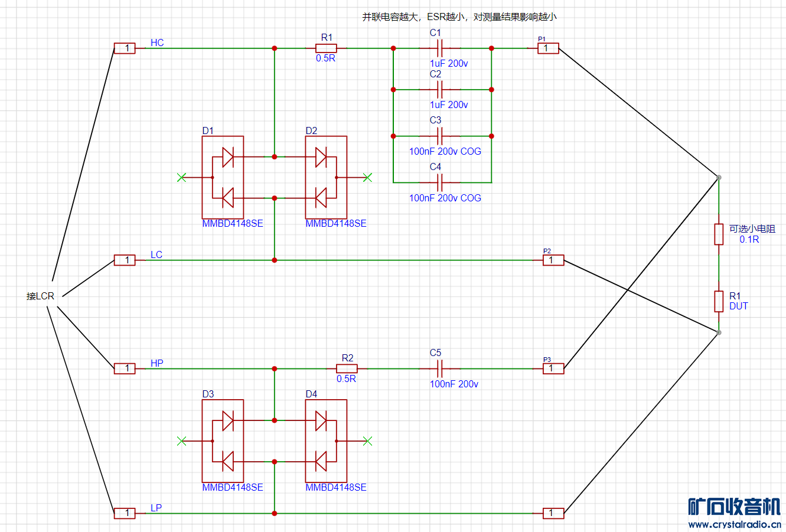Image resolution: width=786 pixels, height=532 pixels.
Task: Click the 100nF 200v COG value under C3
Action: pos(445,151)
